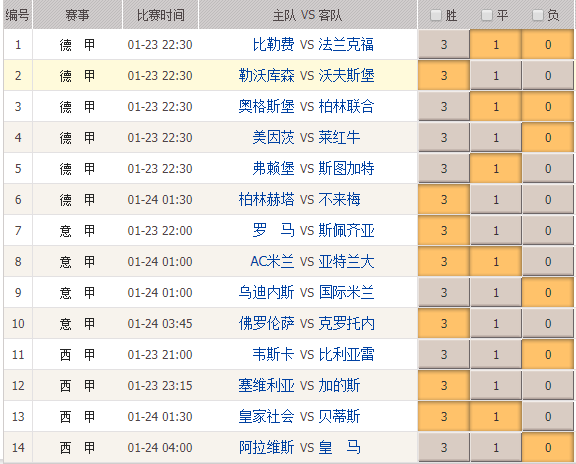Toggle loss option 0 for 美因茨 VS 莱红牛
The width and height of the screenshot is (576, 464).
(548, 137)
